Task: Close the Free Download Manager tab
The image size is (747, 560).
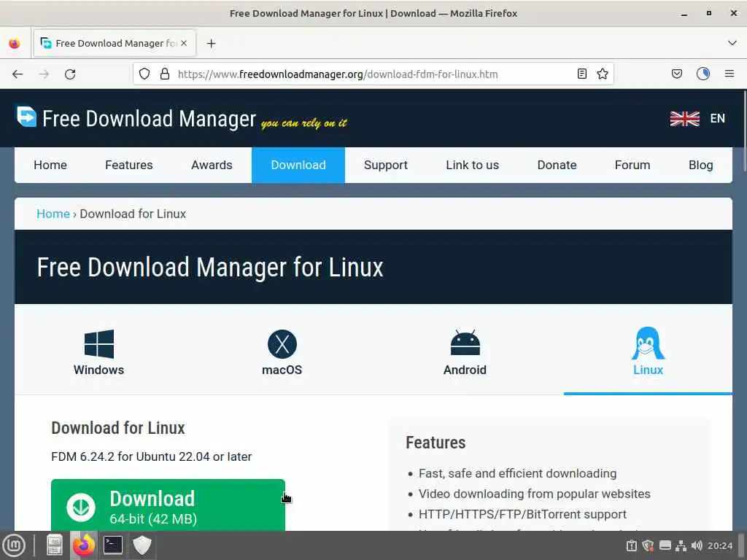Action: 184,43
